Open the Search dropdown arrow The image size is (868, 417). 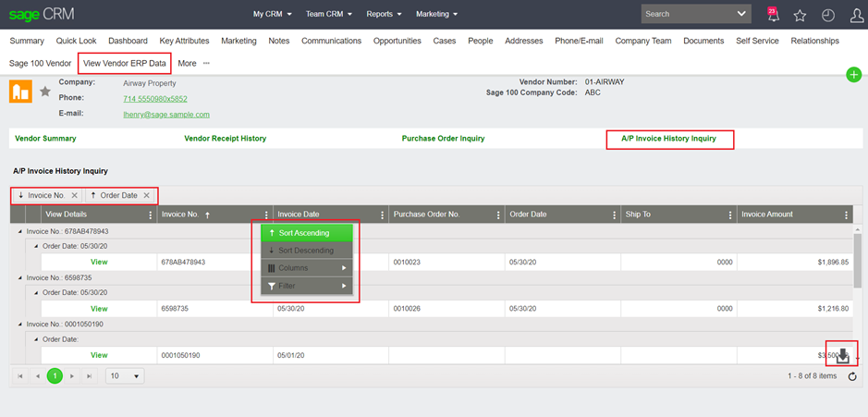click(741, 14)
